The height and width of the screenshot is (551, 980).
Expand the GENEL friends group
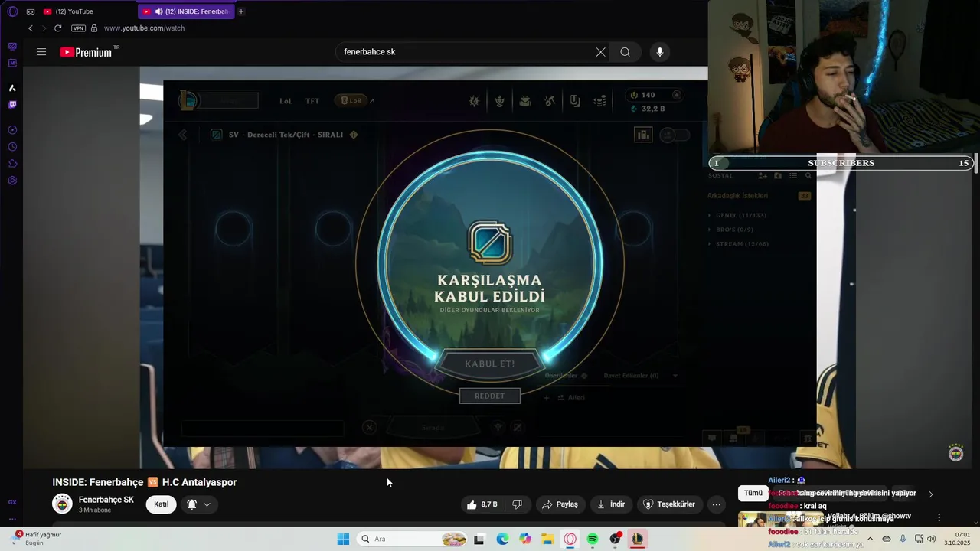point(740,215)
